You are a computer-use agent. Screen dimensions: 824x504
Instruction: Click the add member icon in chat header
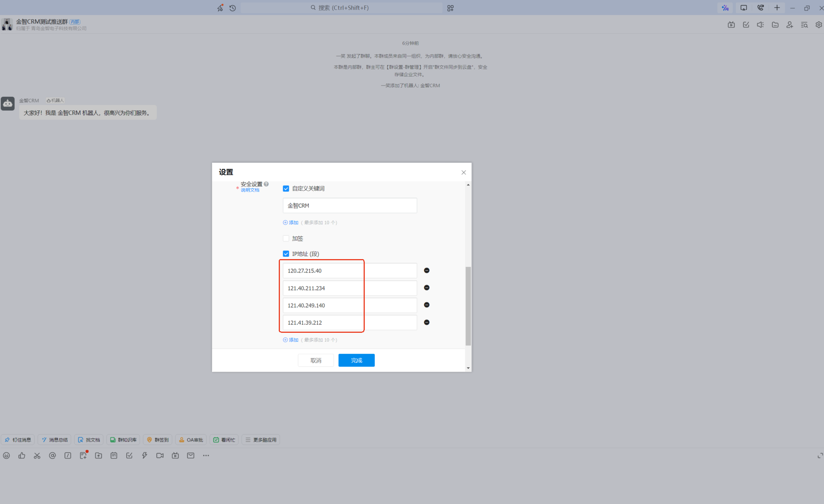pyautogui.click(x=789, y=25)
